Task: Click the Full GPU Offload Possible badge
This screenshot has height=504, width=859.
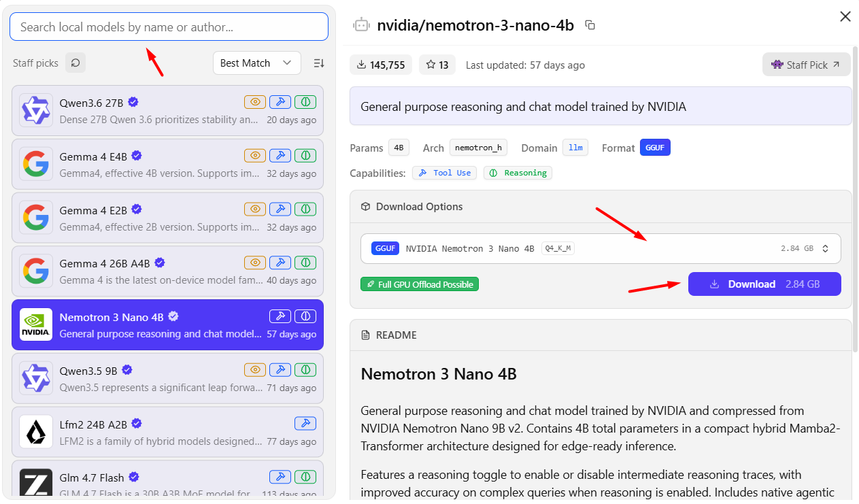Action: (x=420, y=284)
